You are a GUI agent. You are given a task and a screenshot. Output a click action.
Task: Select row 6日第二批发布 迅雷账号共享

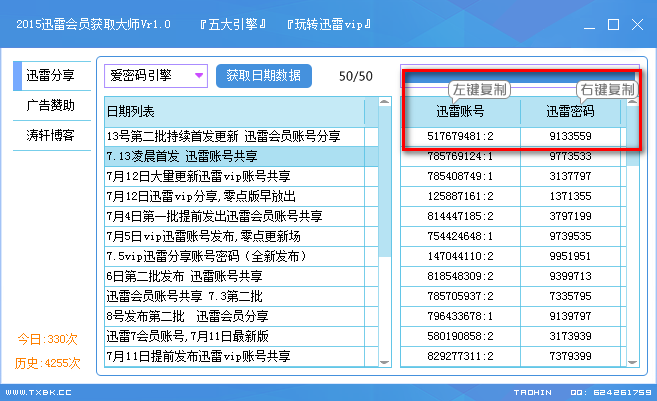point(241,276)
